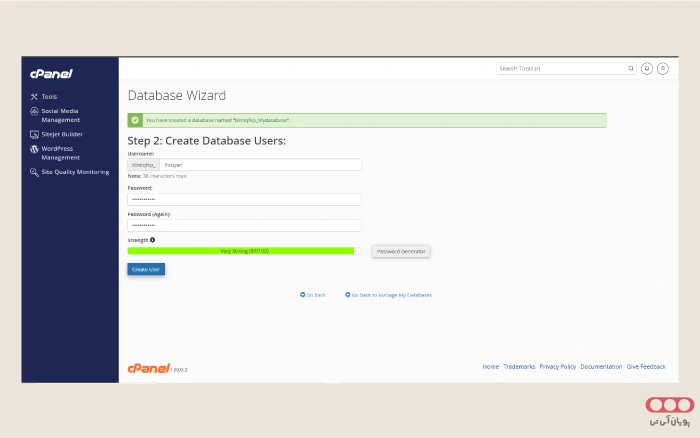Click the cPanel logo in sidebar
Image resolution: width=700 pixels, height=438 pixels.
point(51,74)
